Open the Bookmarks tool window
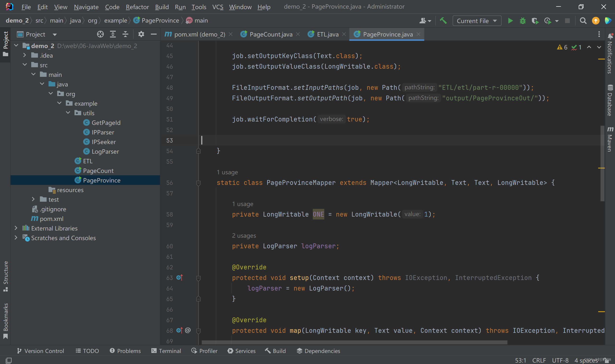Image resolution: width=615 pixels, height=364 pixels. click(5, 321)
